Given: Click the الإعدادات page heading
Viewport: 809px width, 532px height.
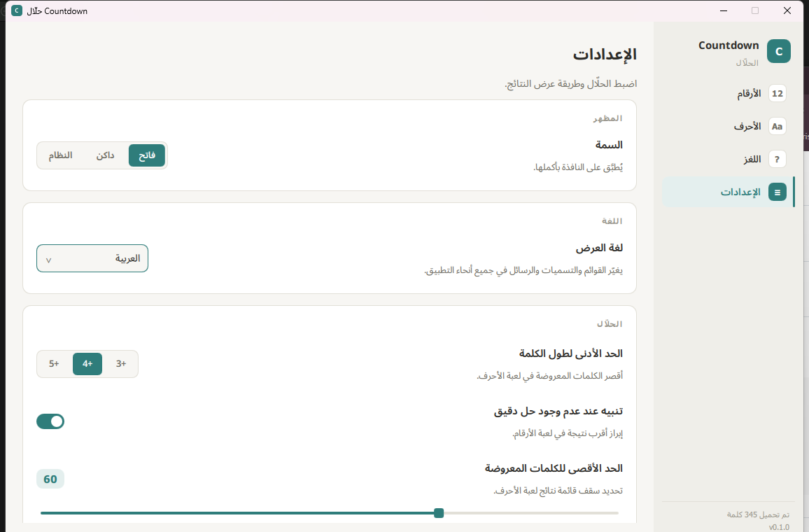Looking at the screenshot, I should tap(605, 55).
